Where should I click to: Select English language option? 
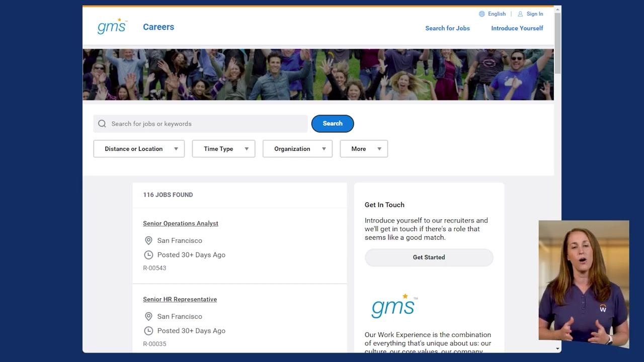(x=497, y=14)
